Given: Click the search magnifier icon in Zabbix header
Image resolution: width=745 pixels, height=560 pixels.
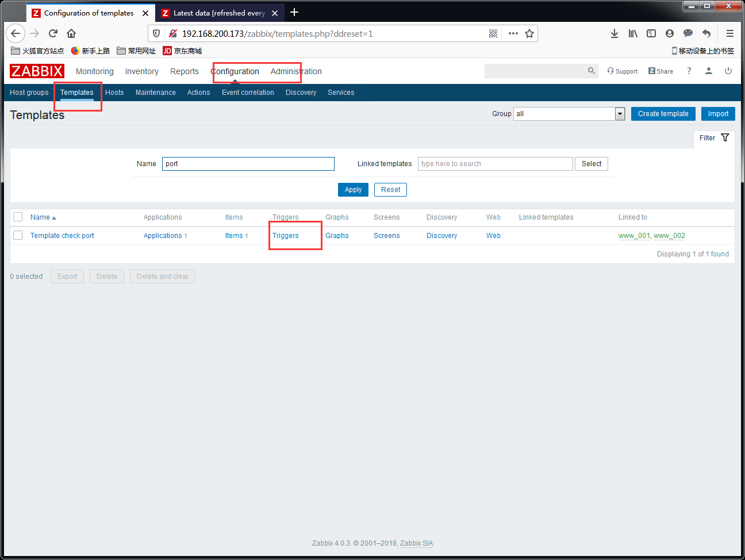Looking at the screenshot, I should pos(592,71).
